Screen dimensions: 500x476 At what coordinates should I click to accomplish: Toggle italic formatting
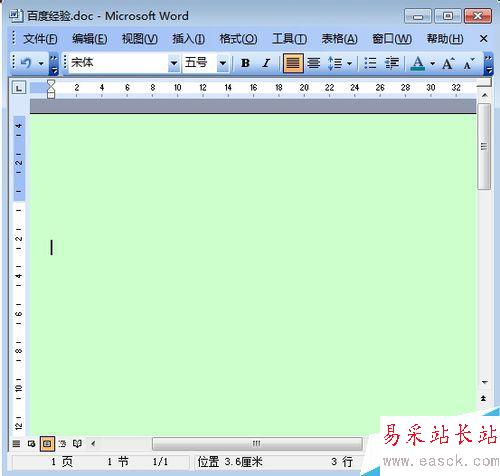(266, 63)
